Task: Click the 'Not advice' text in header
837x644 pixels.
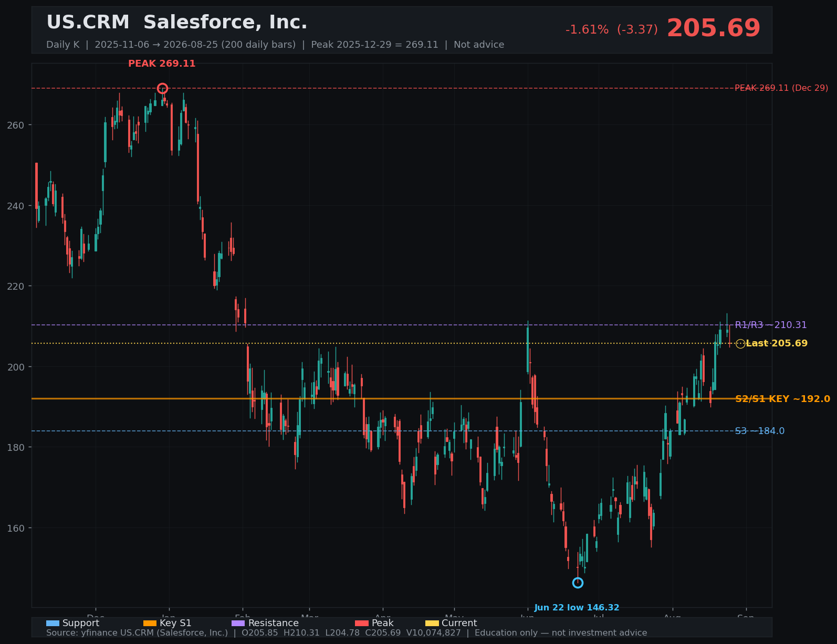Action: tap(479, 45)
